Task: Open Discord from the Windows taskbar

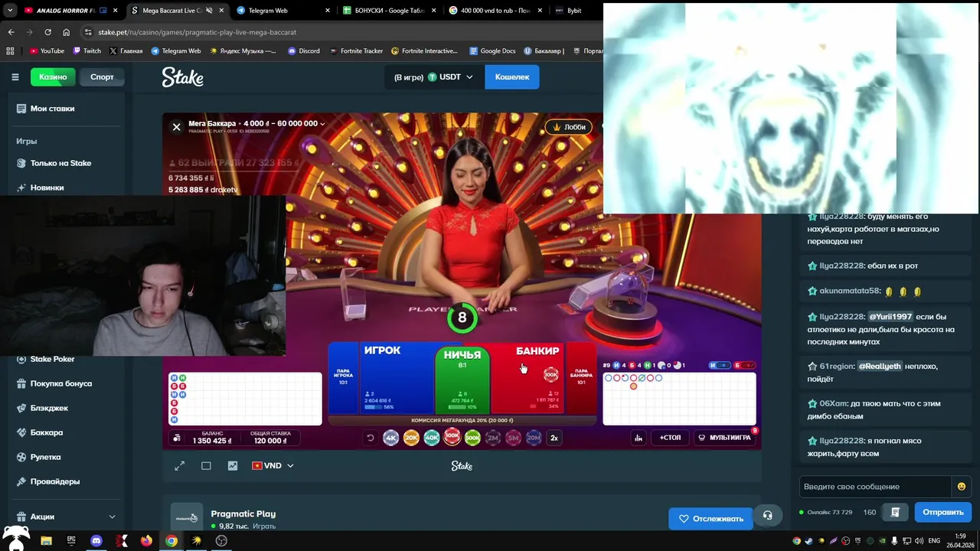Action: point(96,540)
